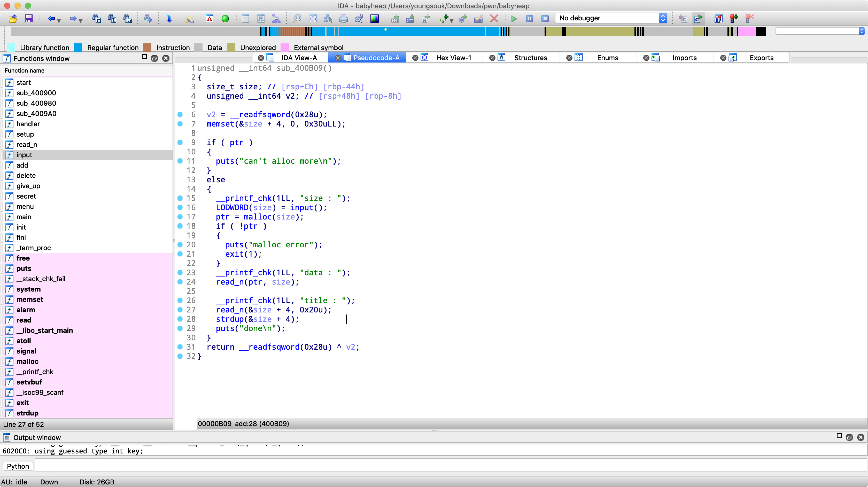Open the back navigation history arrow
Image resolution: width=868 pixels, height=487 pixels.
coord(59,21)
